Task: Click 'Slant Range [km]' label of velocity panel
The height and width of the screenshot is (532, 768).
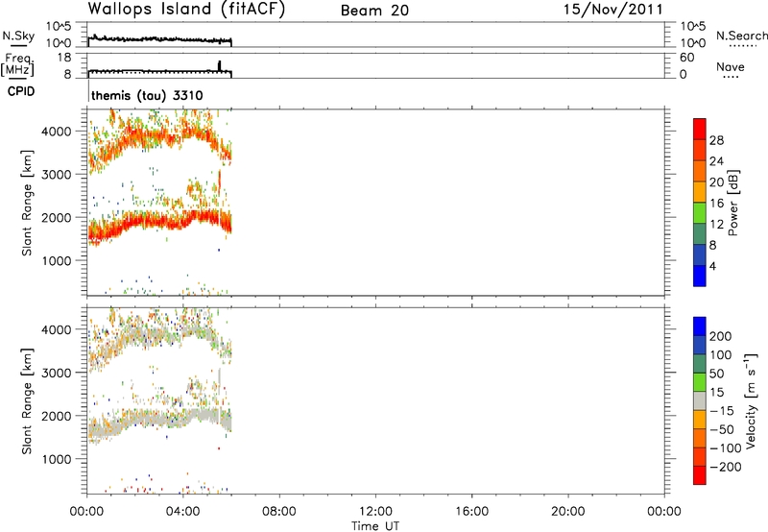Action: pos(27,401)
